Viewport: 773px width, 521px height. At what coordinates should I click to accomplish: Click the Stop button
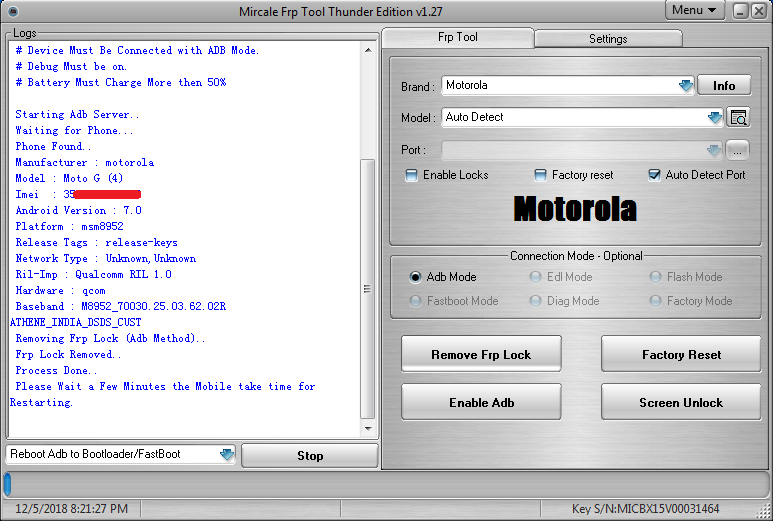point(310,455)
